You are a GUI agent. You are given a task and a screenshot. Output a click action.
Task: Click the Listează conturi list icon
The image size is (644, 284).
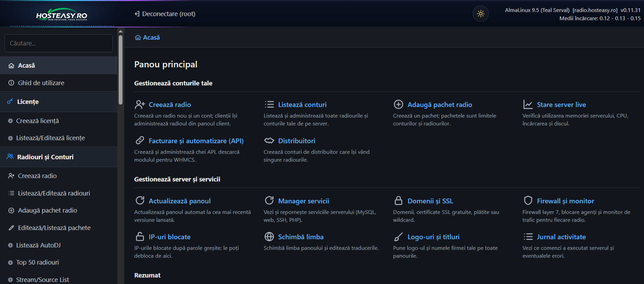(269, 105)
